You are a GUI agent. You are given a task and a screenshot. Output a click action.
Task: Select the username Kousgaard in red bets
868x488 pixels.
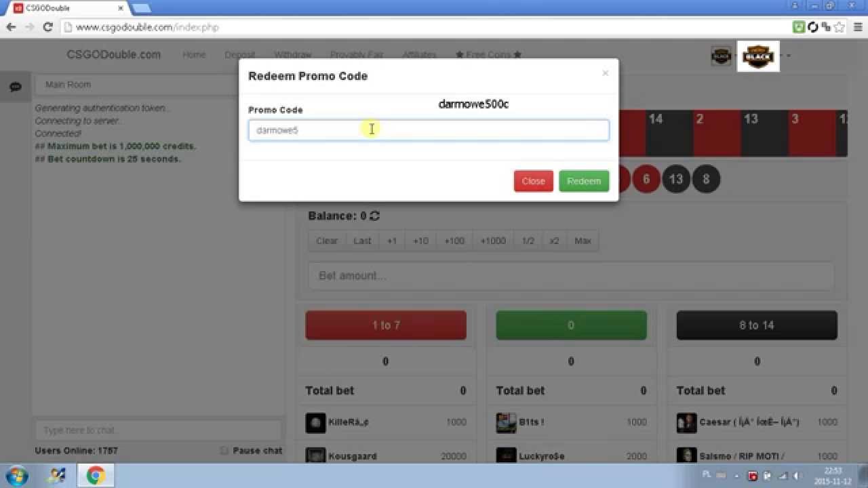(353, 456)
